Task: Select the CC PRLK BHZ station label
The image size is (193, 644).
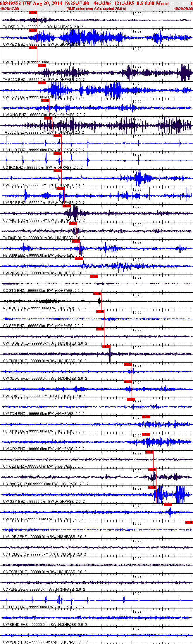Action: point(44,554)
